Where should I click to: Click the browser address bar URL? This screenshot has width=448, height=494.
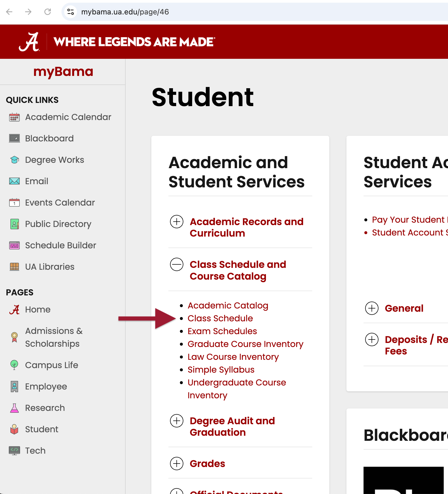(125, 12)
